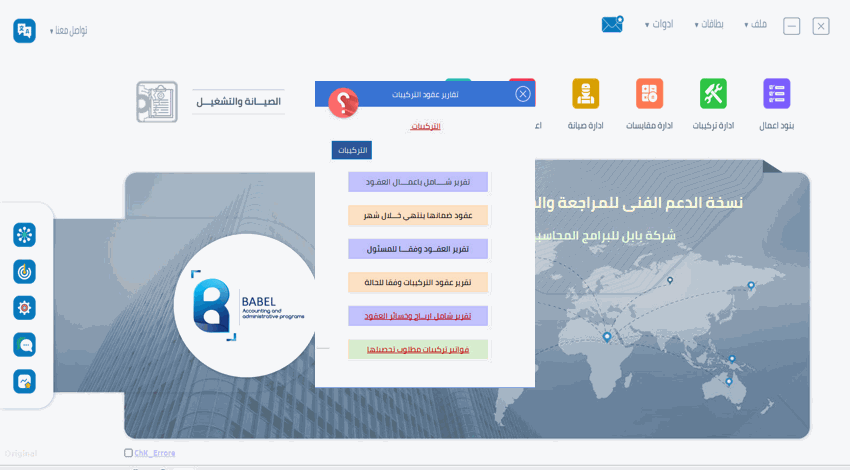
Task: Expand the ملف file dropdown menu
Action: [762, 25]
